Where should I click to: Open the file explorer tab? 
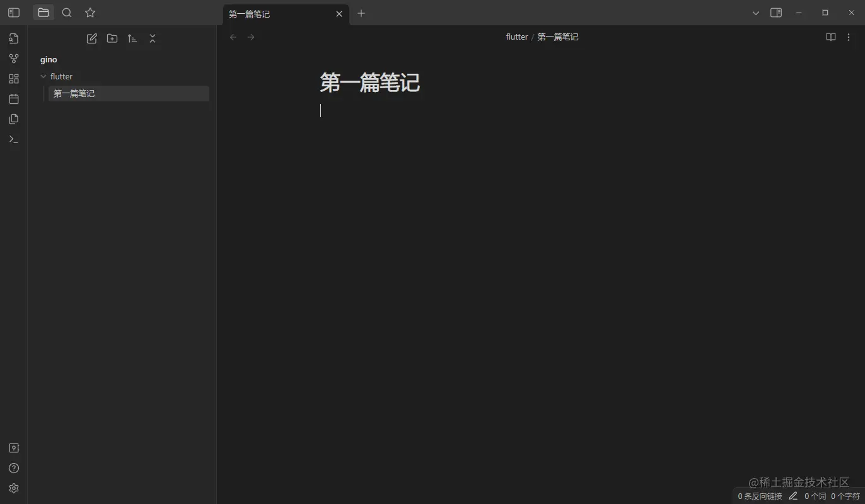[x=44, y=13]
